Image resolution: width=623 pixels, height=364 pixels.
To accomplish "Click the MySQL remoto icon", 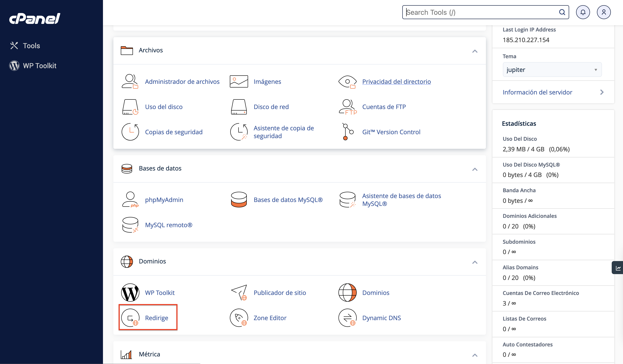I will pos(130,225).
